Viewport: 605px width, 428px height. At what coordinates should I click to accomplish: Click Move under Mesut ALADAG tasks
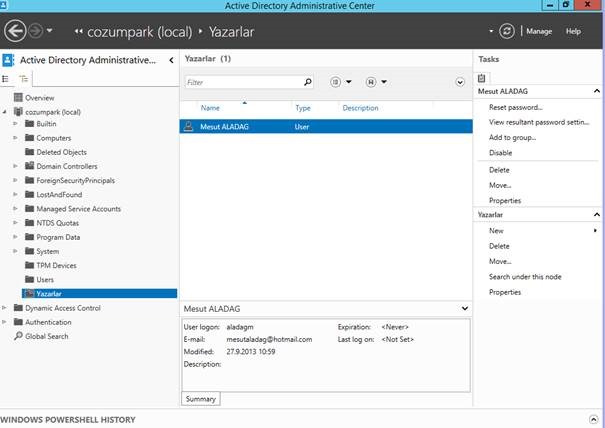500,186
